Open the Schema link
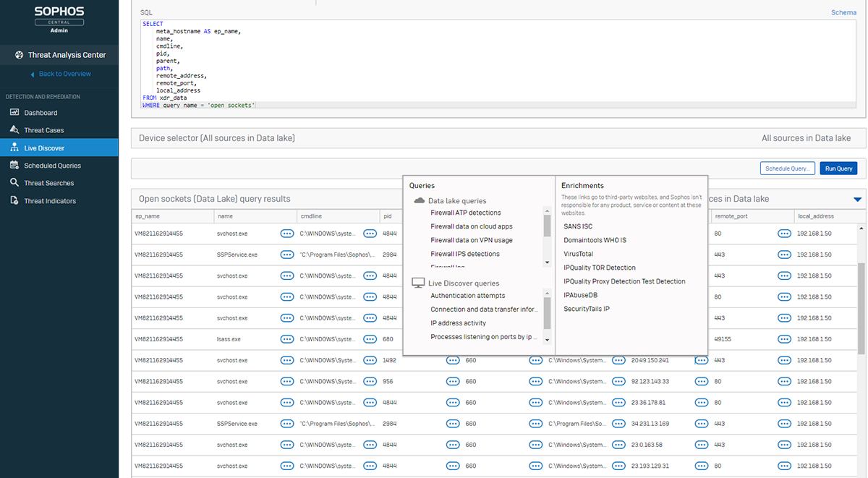Image resolution: width=868 pixels, height=478 pixels. (x=843, y=12)
